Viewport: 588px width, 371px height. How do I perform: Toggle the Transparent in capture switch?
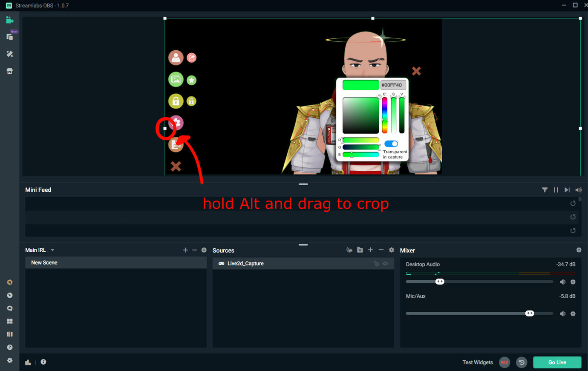pyautogui.click(x=391, y=144)
